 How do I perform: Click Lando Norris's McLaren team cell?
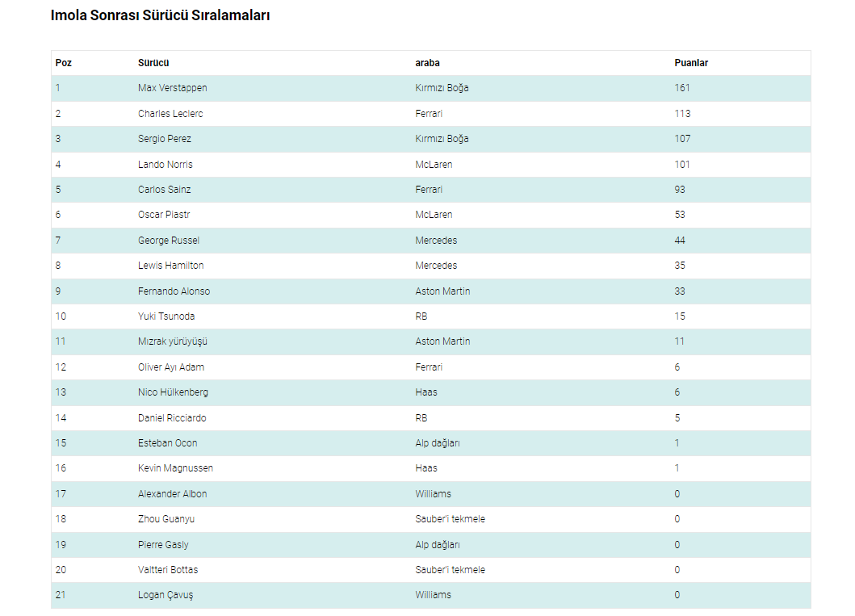[x=434, y=165]
